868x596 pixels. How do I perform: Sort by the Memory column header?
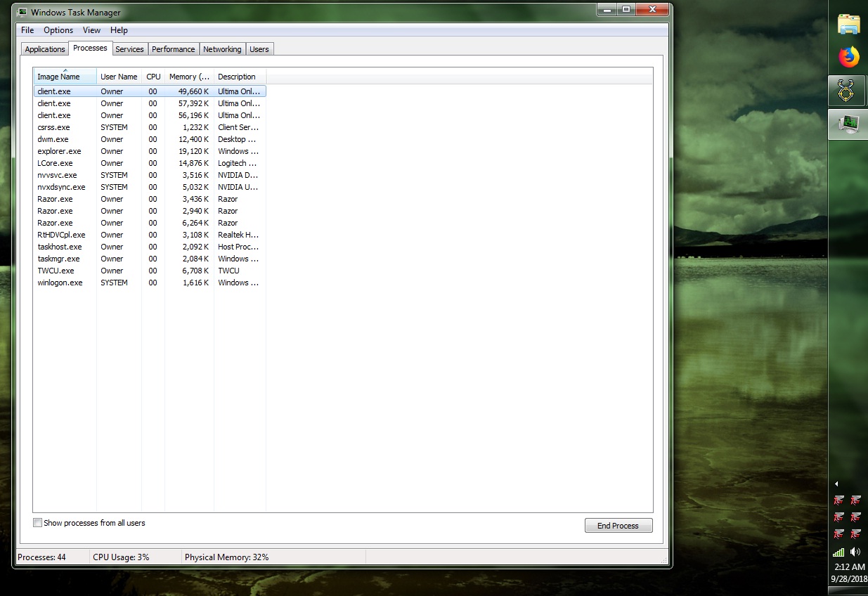click(189, 77)
